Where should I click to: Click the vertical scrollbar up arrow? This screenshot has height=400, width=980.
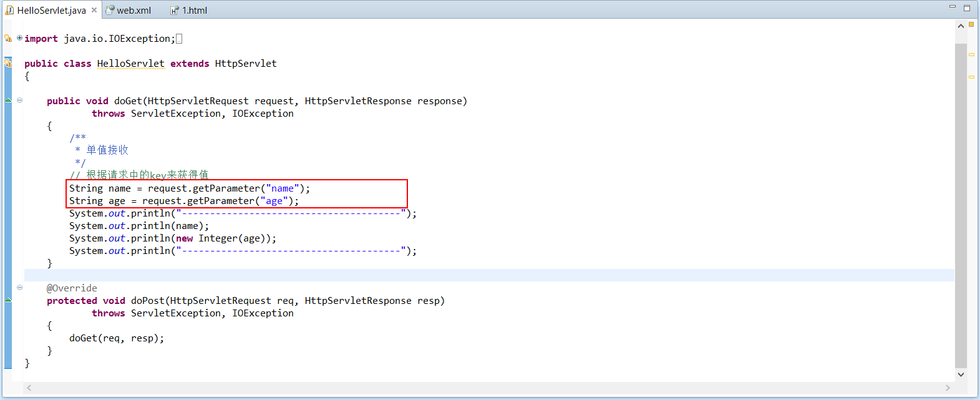(x=961, y=26)
